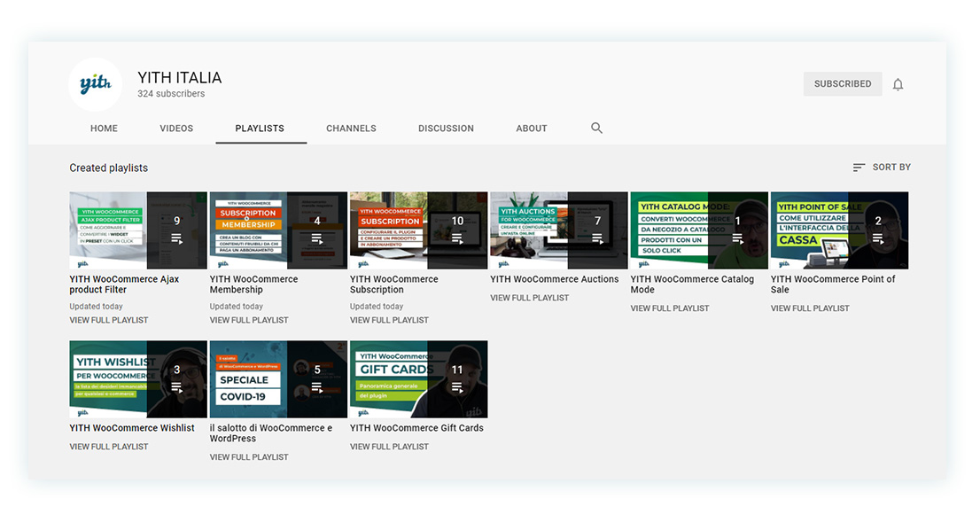980x530 pixels.
Task: Click title YITH WooCommerce Gift Cards
Action: (416, 428)
